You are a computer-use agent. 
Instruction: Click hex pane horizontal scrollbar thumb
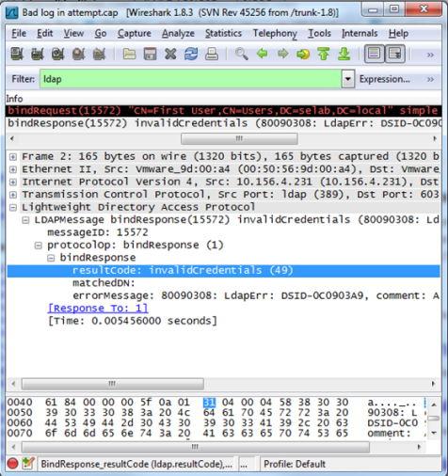tap(196, 447)
